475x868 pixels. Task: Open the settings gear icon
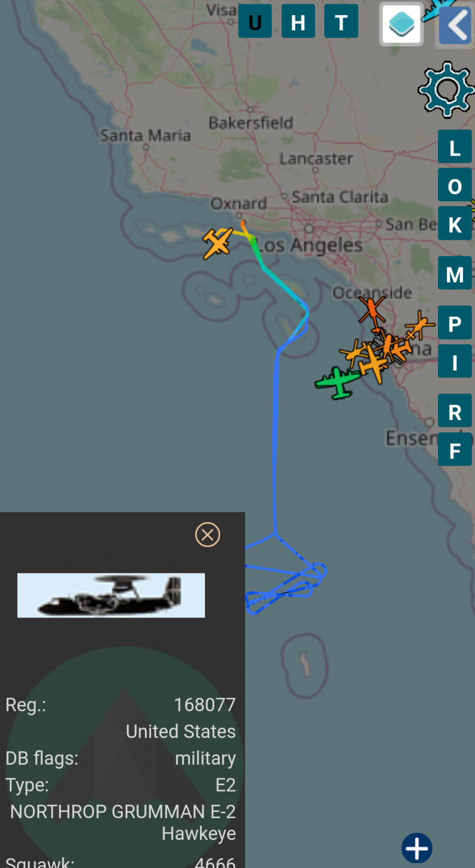(x=446, y=90)
